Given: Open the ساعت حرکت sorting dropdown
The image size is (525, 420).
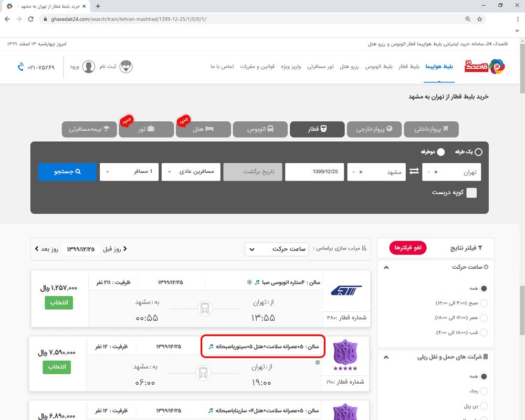Looking at the screenshot, I should coord(277,249).
